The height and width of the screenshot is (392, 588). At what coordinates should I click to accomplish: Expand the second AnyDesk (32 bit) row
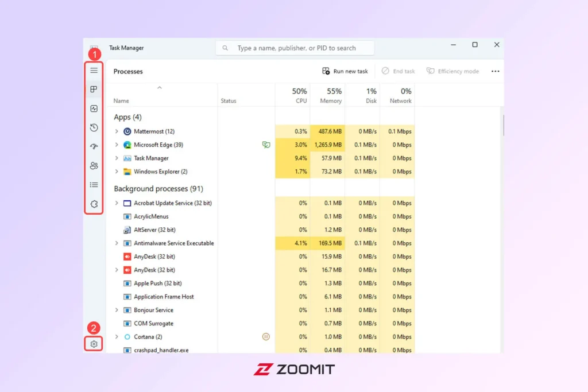coord(116,270)
